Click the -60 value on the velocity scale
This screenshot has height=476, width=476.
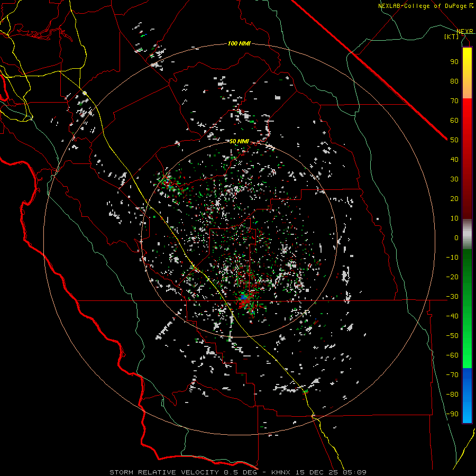[x=452, y=355]
